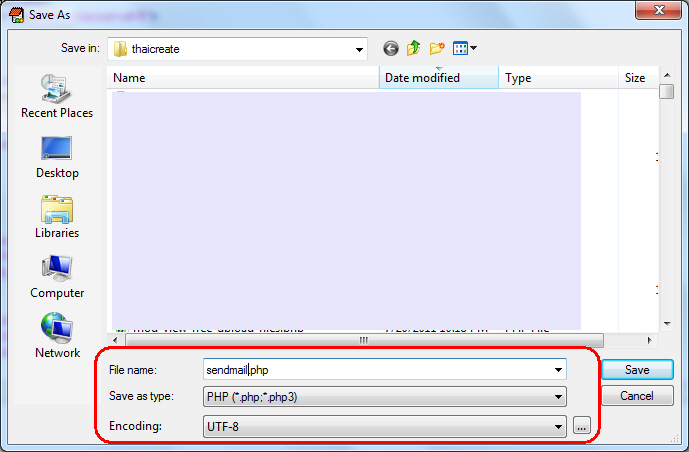Viewport: 689px width, 452px height.
Task: Open the View menu icon
Action: pos(461,48)
